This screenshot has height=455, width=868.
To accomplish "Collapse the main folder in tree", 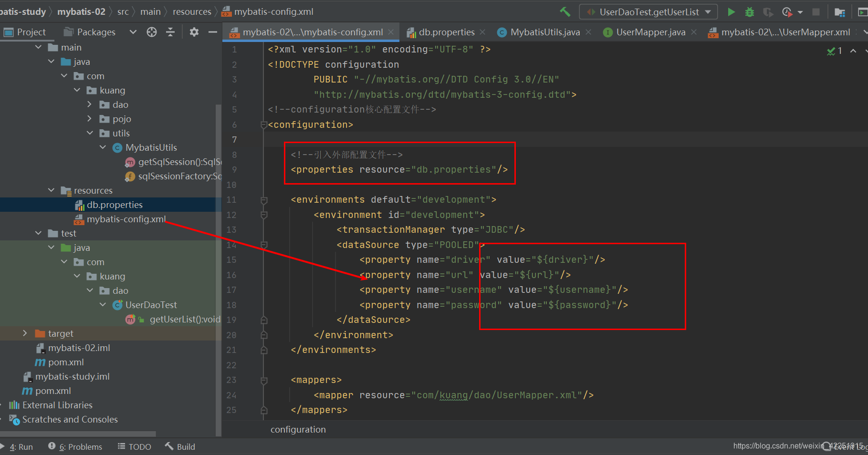I will point(39,47).
